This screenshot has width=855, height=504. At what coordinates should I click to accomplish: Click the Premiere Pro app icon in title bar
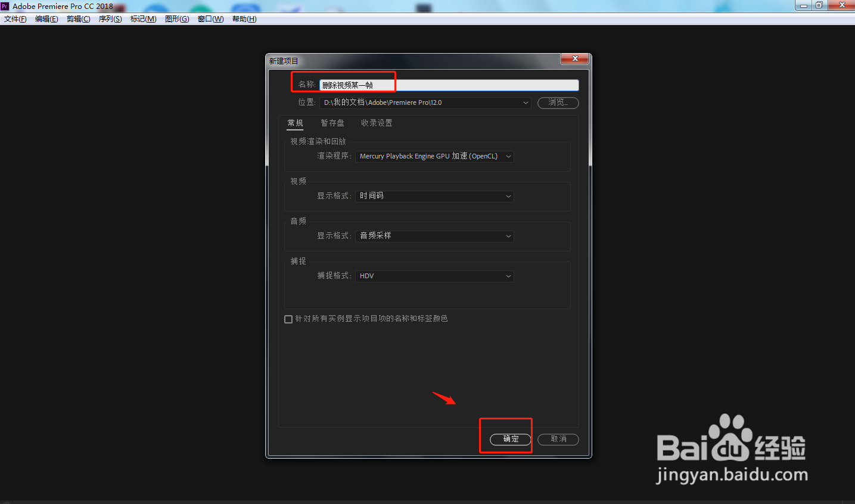(5, 6)
